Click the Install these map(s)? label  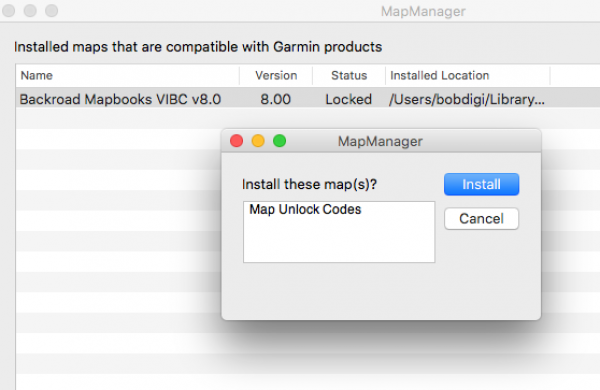click(x=309, y=184)
